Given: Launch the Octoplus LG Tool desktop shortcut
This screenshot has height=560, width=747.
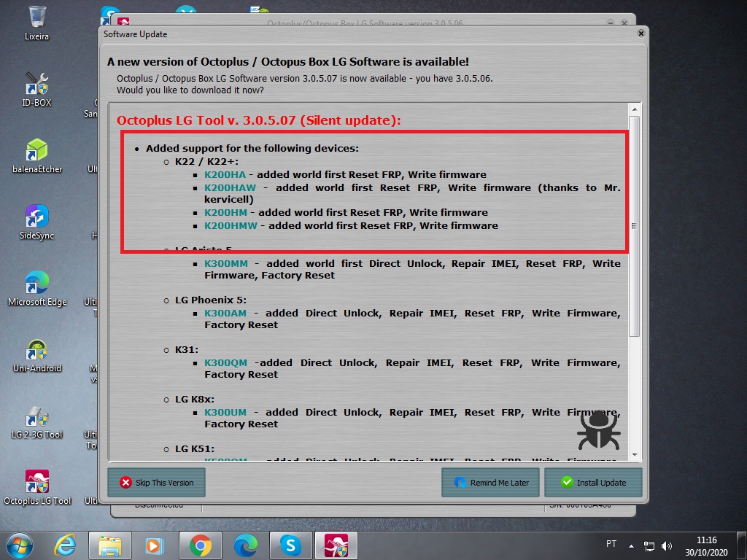Looking at the screenshot, I should click(37, 488).
